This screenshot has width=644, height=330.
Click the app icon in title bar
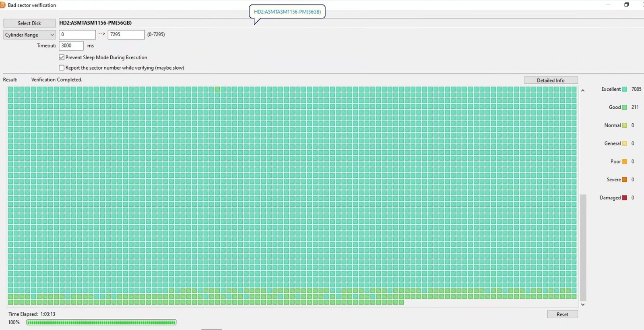coord(2,5)
